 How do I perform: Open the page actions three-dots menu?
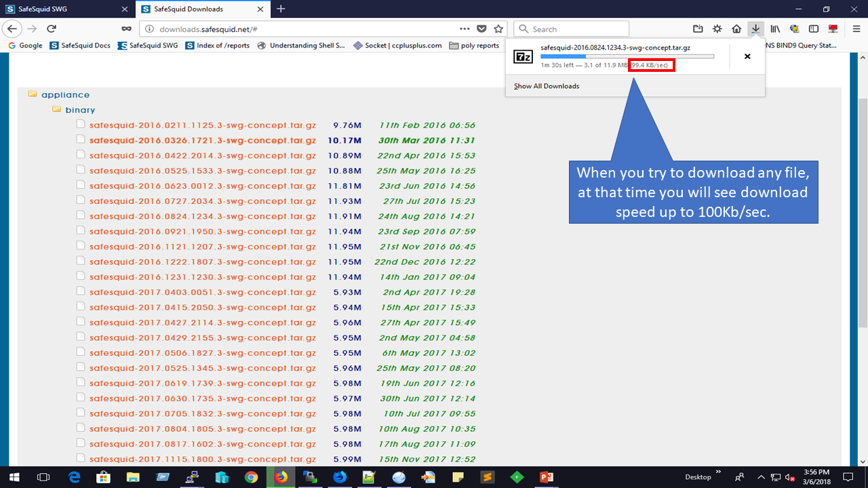click(465, 29)
